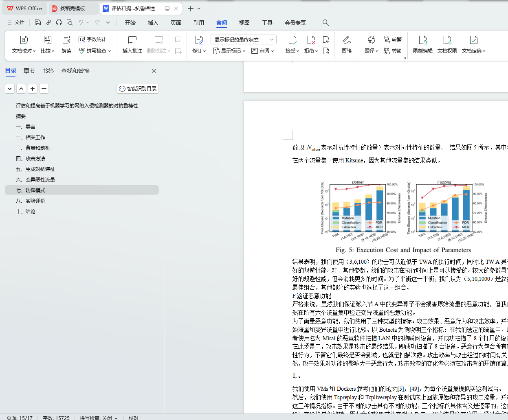Switch to the 工具 ribbon tab
508x420 pixels.
pyautogui.click(x=267, y=23)
